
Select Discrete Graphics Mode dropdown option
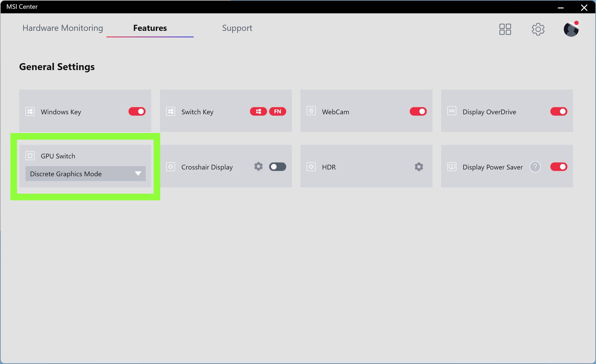pos(85,173)
